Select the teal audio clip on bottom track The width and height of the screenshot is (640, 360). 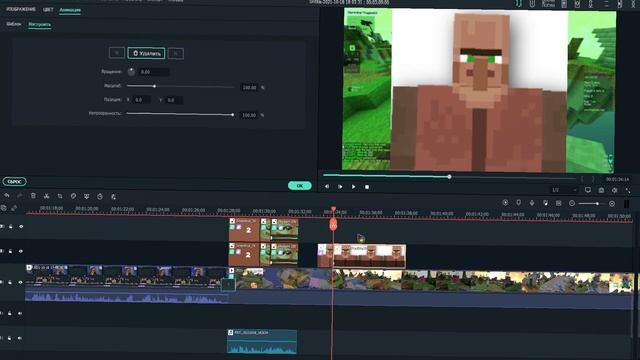tap(262, 342)
